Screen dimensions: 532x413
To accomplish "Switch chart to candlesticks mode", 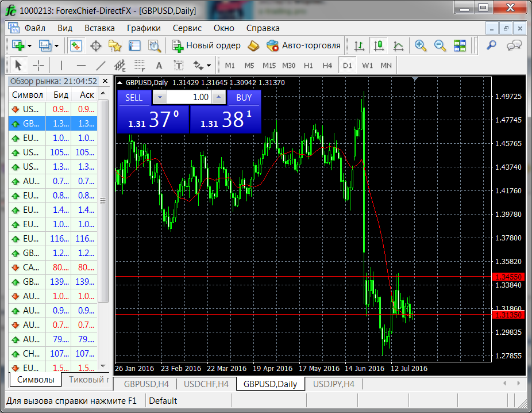I will point(379,45).
